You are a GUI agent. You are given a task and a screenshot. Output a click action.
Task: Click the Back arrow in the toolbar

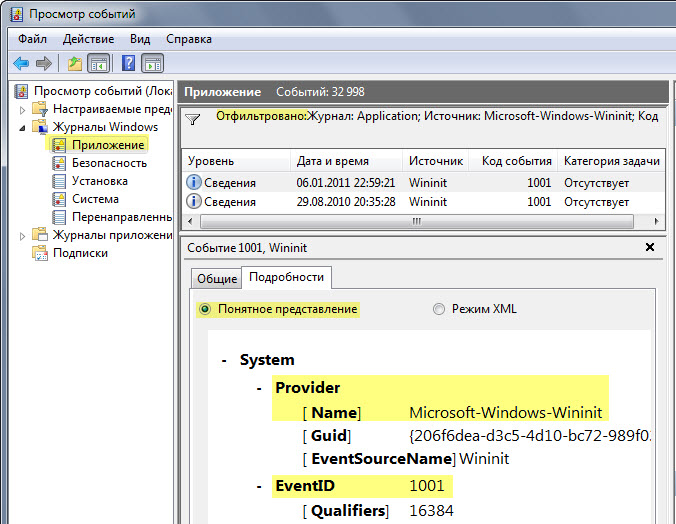pos(21,63)
